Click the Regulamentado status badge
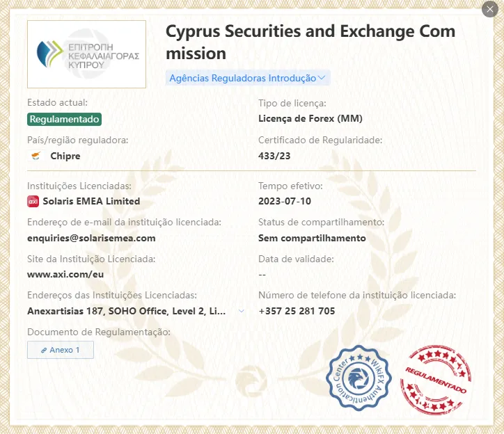The image size is (504, 434). (64, 119)
